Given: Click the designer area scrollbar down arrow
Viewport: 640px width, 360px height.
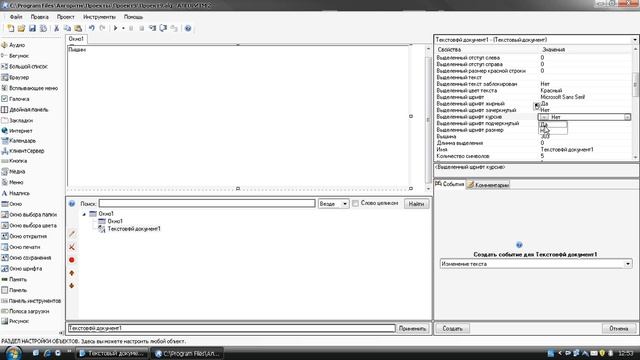Looking at the screenshot, I should tap(428, 188).
